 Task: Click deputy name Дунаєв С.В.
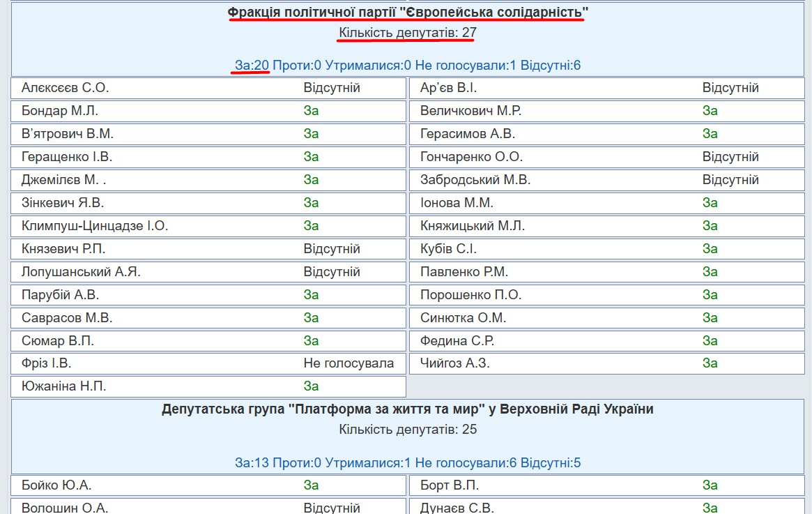(x=457, y=508)
